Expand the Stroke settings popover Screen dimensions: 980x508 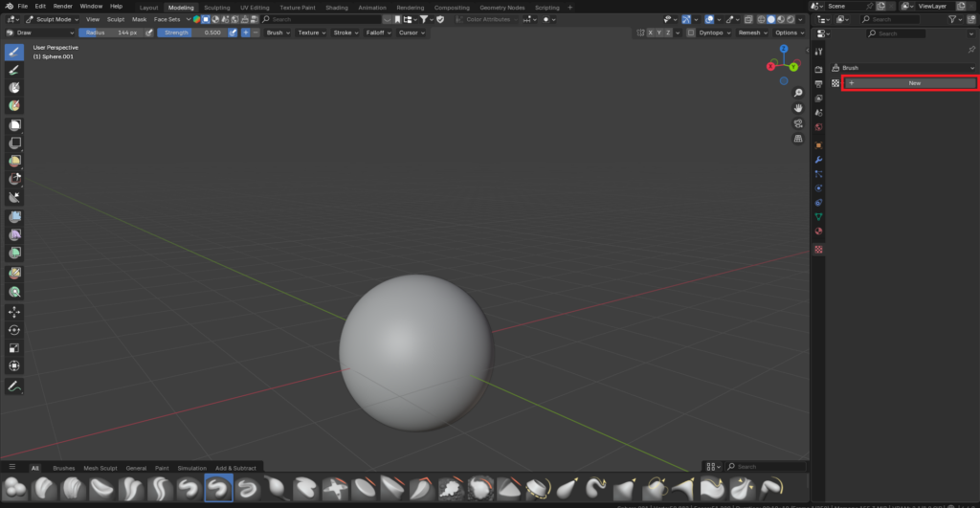click(345, 33)
